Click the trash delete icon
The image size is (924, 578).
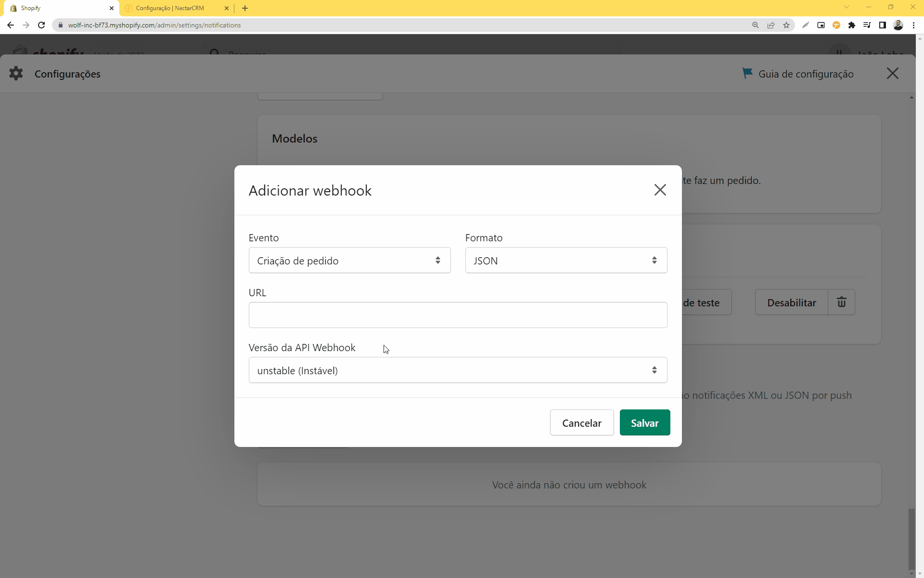click(842, 302)
